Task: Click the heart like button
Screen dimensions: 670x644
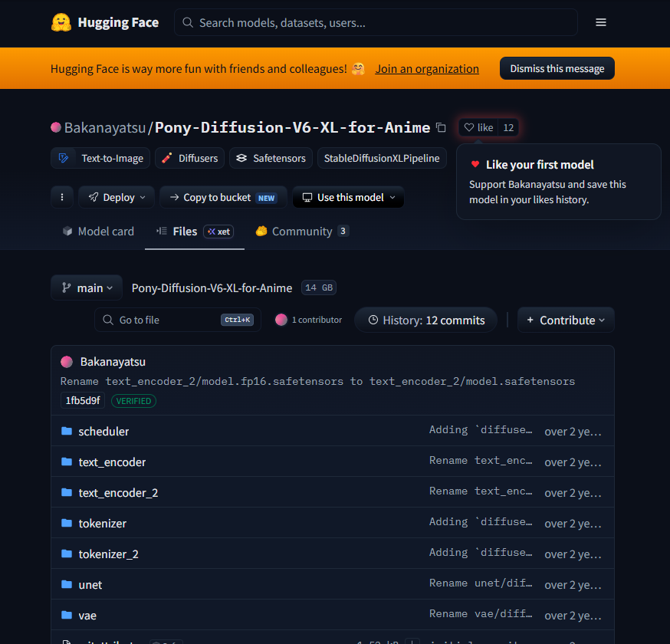Action: point(478,127)
